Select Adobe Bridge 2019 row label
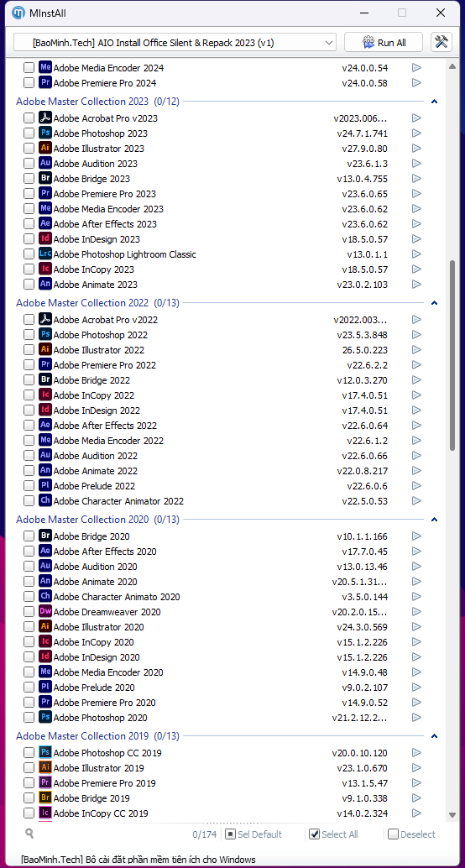Viewport: 465px width, 868px height. click(91, 798)
